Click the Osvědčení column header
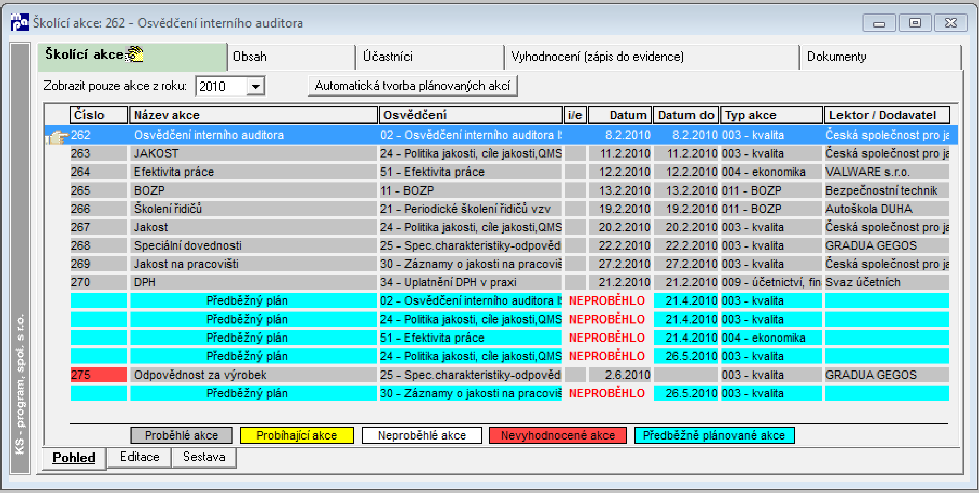The width and height of the screenshot is (980, 494). coord(471,115)
